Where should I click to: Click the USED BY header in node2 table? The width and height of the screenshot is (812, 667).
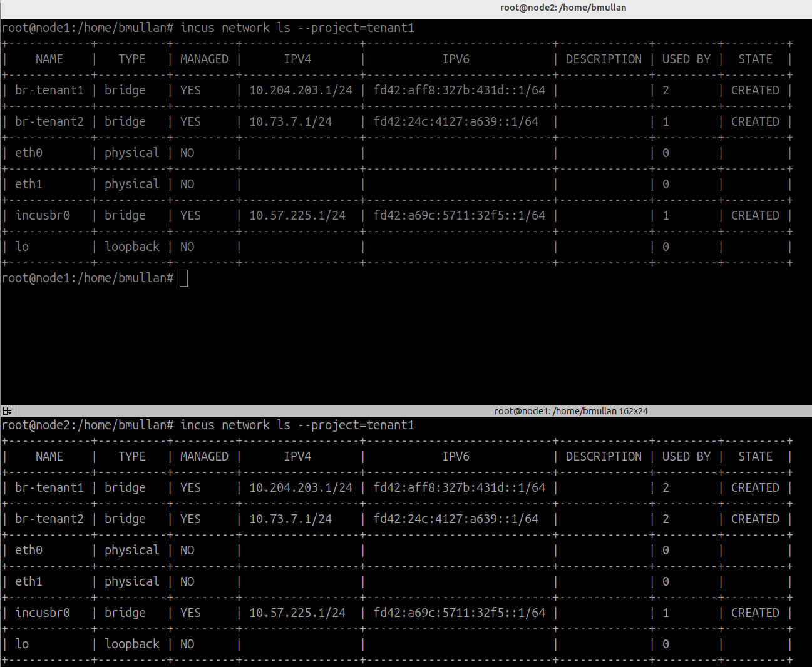tap(686, 456)
